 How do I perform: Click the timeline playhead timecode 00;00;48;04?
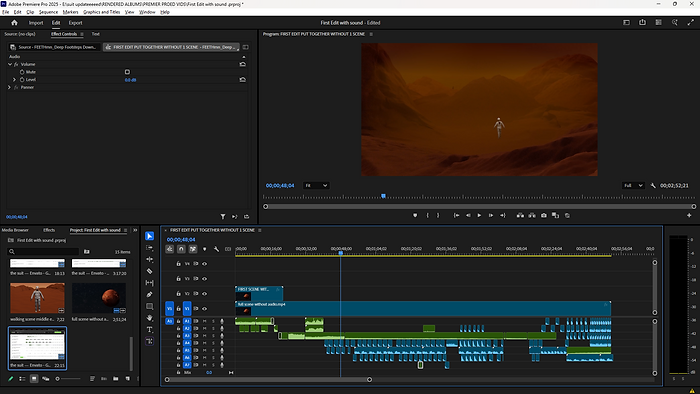pyautogui.click(x=181, y=240)
